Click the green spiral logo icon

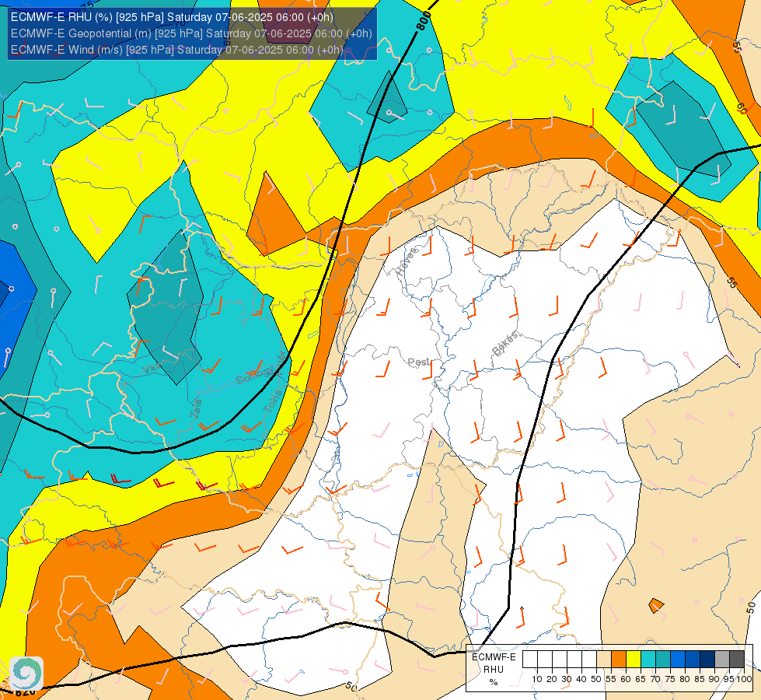[x=26, y=673]
